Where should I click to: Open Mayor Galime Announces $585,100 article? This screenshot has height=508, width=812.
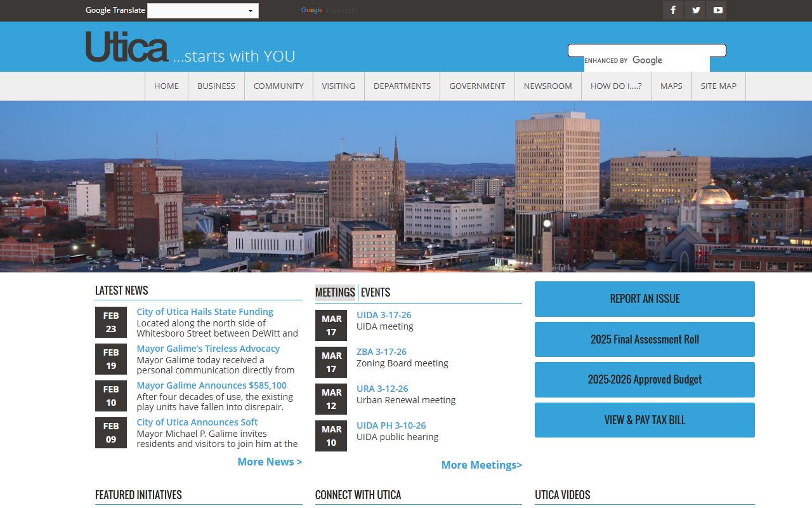[x=212, y=385]
